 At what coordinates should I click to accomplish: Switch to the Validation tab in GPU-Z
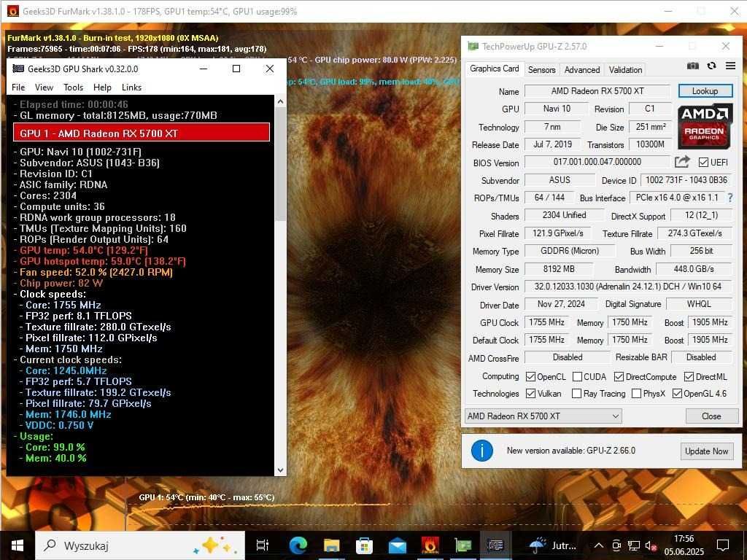click(x=625, y=69)
